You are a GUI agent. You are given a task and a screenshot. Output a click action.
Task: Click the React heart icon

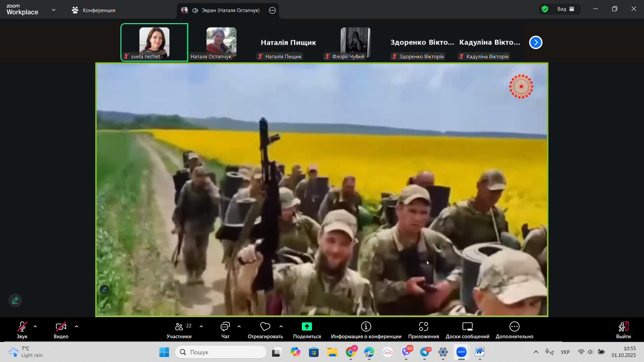point(265,326)
